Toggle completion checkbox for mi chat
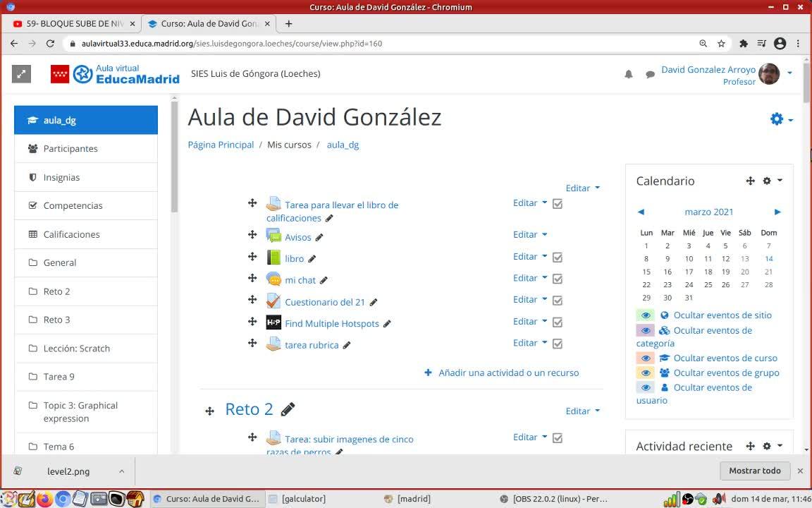Viewport: 812px width, 508px height. coord(558,279)
